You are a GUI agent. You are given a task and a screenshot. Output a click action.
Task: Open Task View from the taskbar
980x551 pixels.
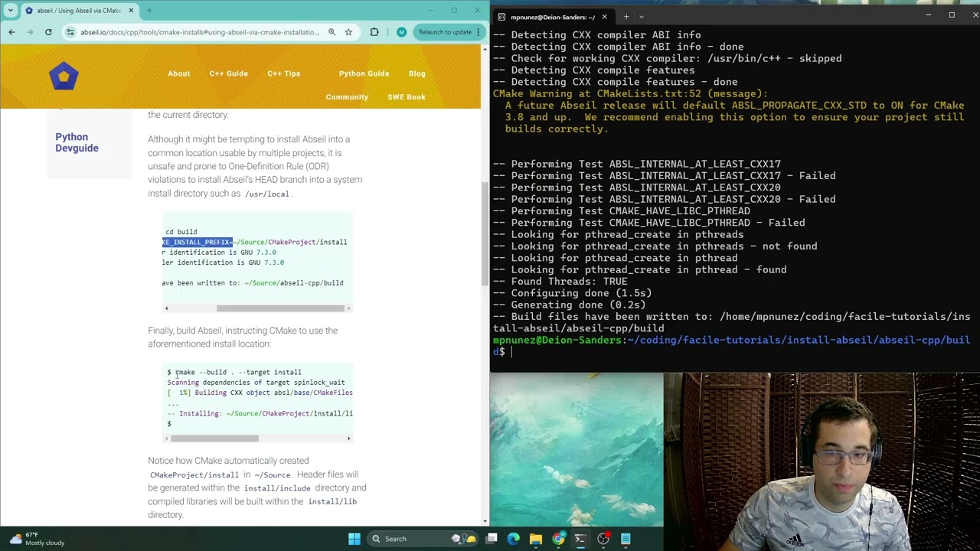(492, 539)
